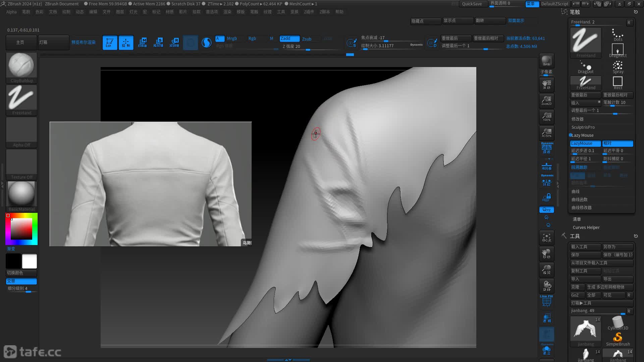Open the 渲染 render menu
Screen dimensions: 644x362
pyautogui.click(x=227, y=12)
